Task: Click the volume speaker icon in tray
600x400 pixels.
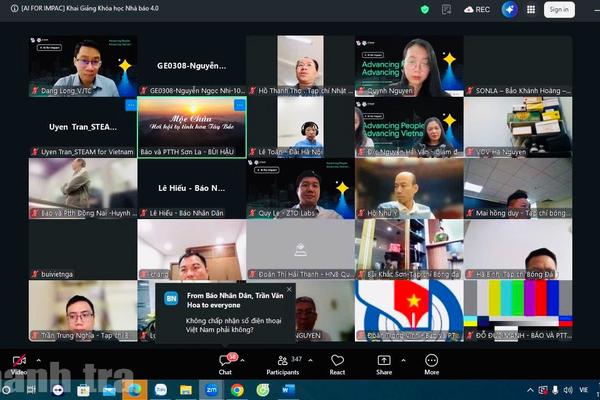Action: pos(568,390)
